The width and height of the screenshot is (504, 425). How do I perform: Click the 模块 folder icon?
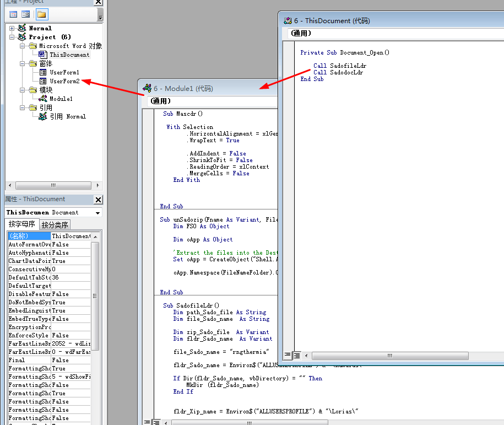point(33,90)
